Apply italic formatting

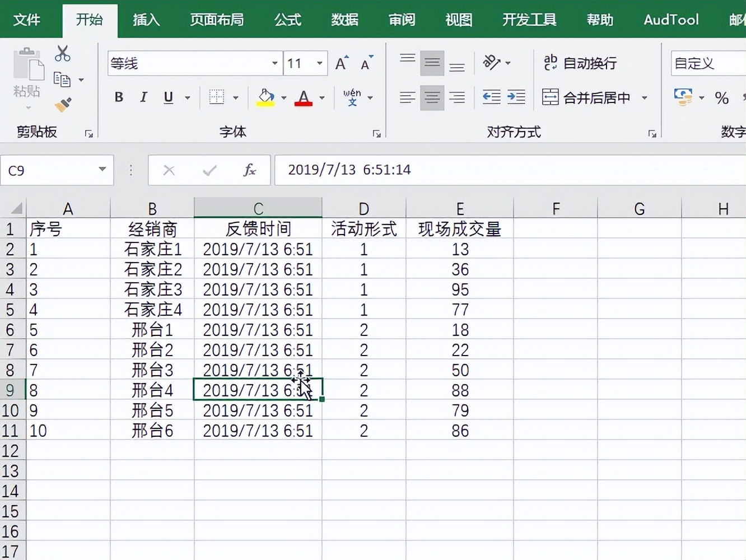point(143,97)
